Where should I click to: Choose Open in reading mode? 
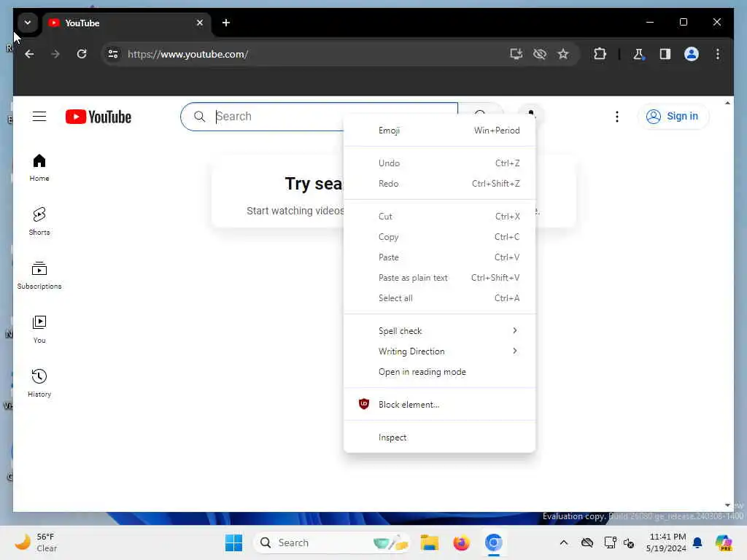[439, 372]
